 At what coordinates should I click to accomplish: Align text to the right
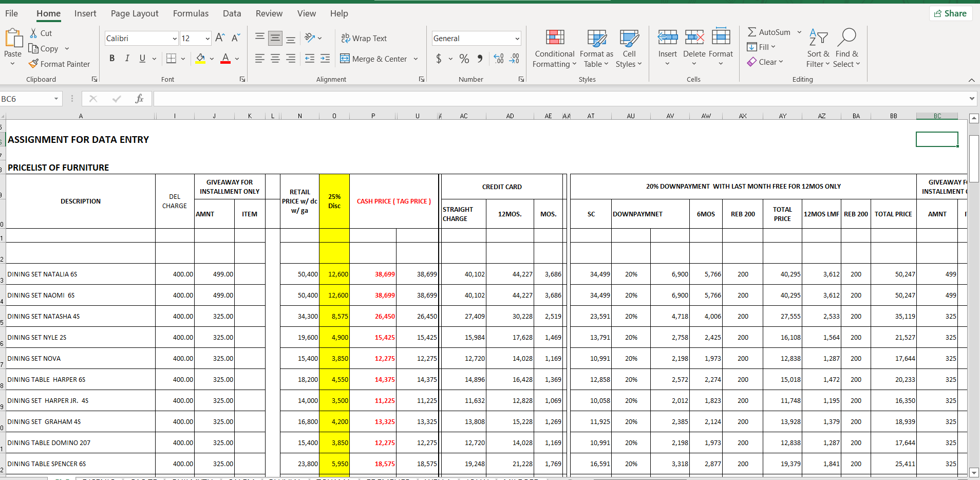291,59
